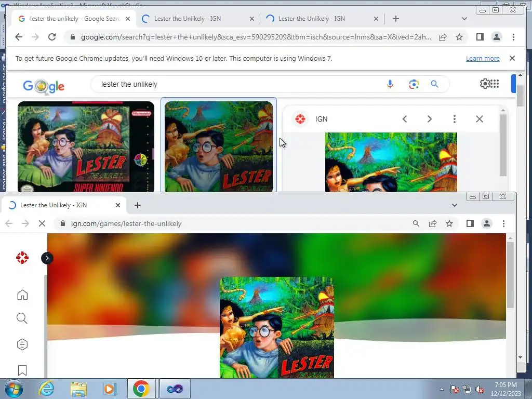Open the Chrome menu in the IGN window
The height and width of the screenshot is (399, 532).
coord(503,223)
